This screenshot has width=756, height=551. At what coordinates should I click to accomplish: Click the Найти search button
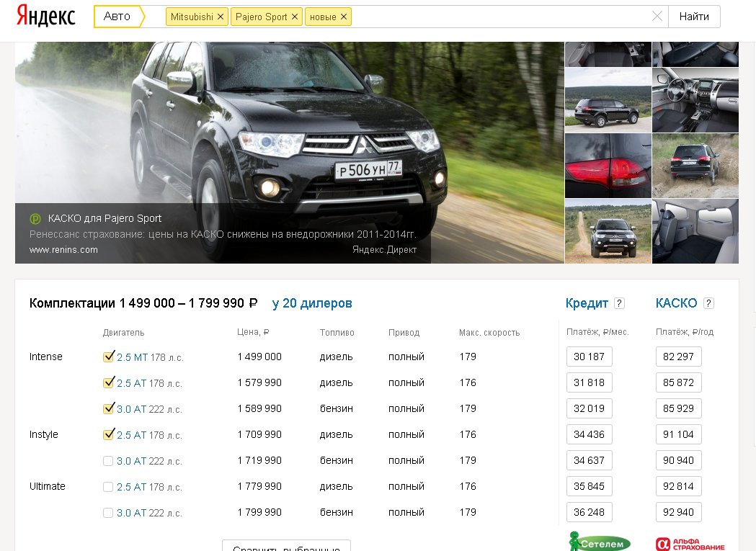(x=694, y=17)
